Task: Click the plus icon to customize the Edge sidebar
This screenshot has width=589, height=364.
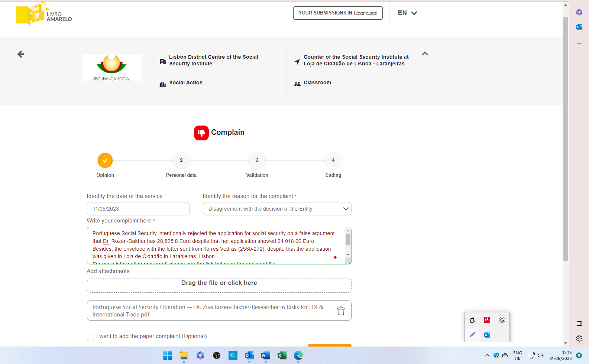Action: (579, 43)
